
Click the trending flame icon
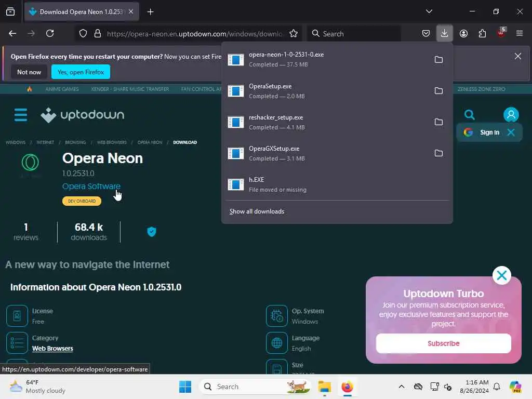pyautogui.click(x=30, y=89)
